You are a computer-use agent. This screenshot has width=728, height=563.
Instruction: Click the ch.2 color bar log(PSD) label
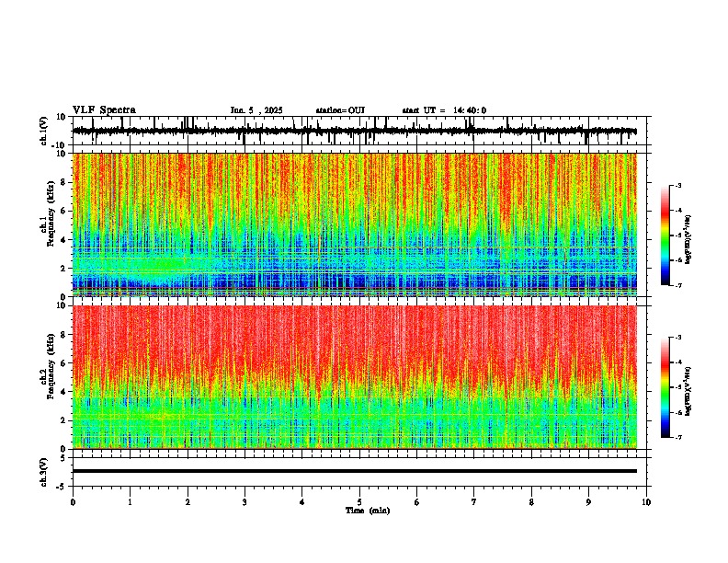(688, 391)
